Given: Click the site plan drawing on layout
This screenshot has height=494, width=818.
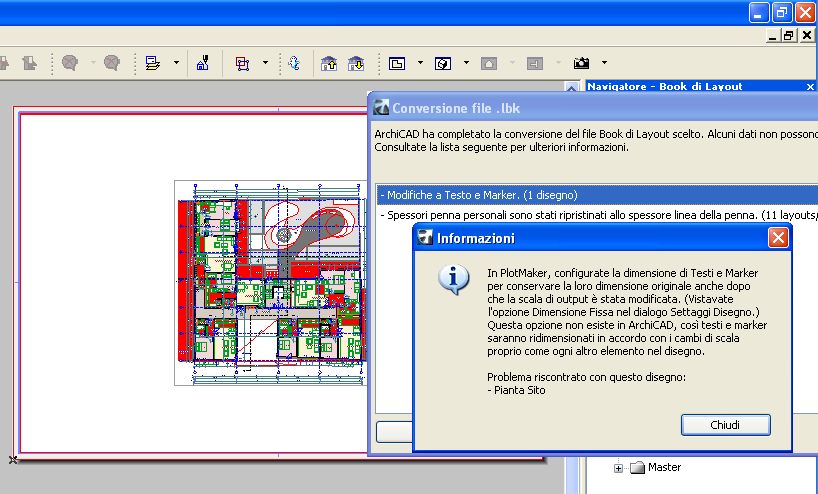Looking at the screenshot, I should pos(271,283).
